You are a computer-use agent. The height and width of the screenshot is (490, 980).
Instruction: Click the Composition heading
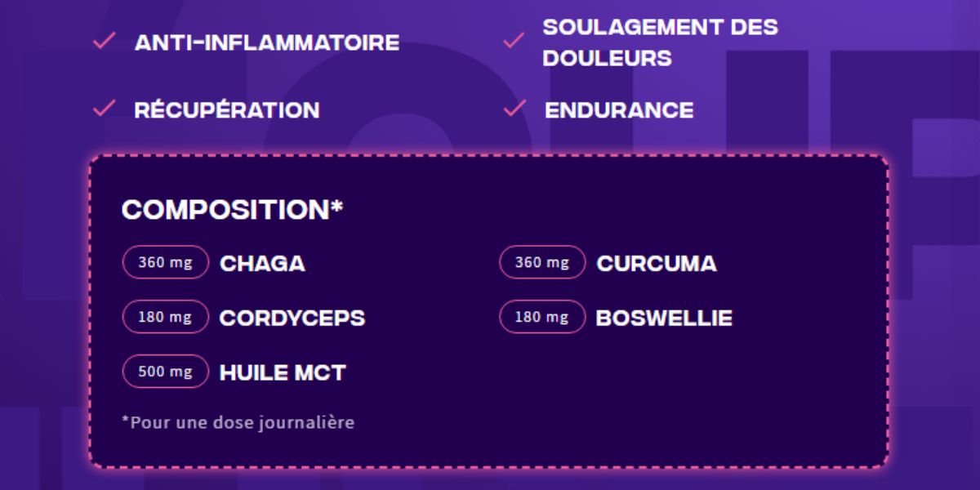pyautogui.click(x=232, y=210)
